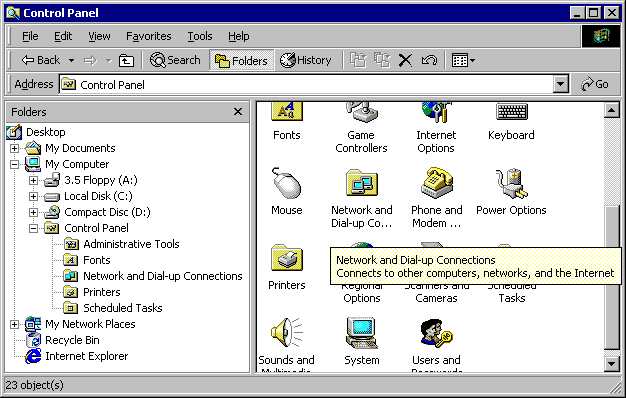The image size is (626, 398).
Task: Collapse My Computer tree node
Action: [x=14, y=164]
